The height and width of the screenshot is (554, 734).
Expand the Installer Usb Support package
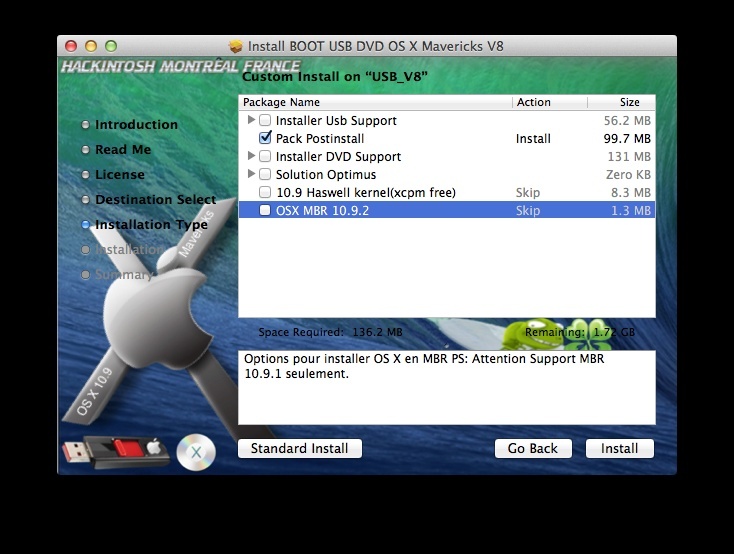251,120
